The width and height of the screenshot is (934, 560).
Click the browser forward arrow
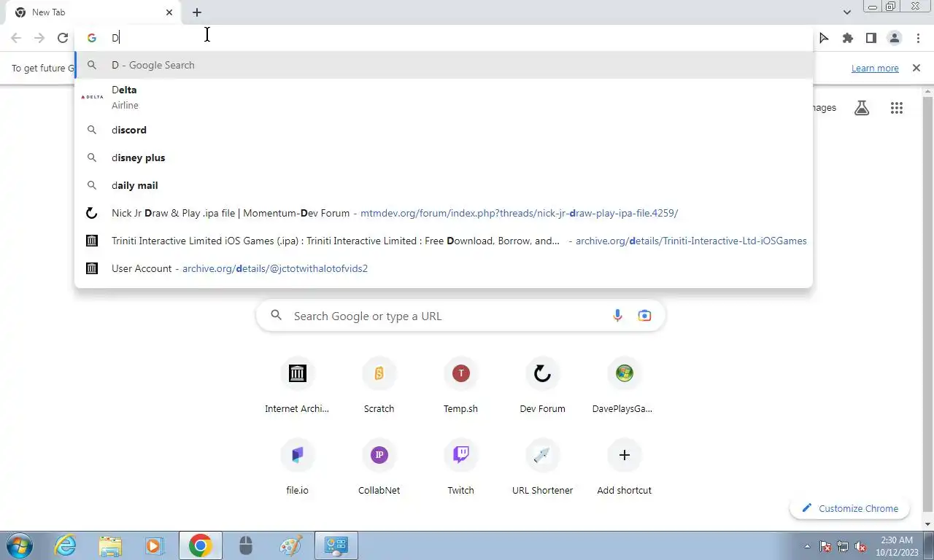click(39, 38)
